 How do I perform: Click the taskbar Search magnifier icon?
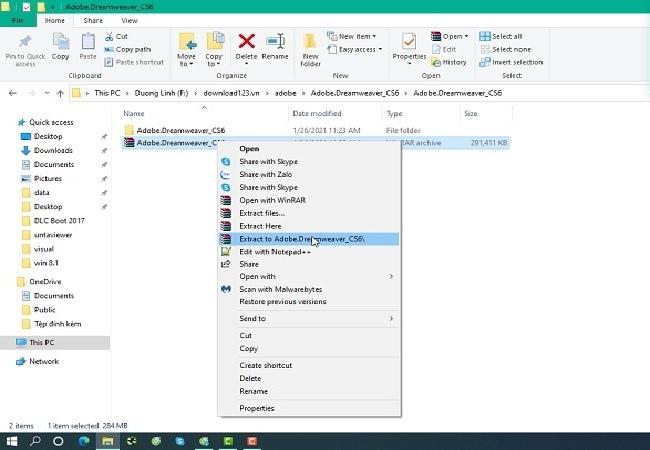(x=35, y=441)
